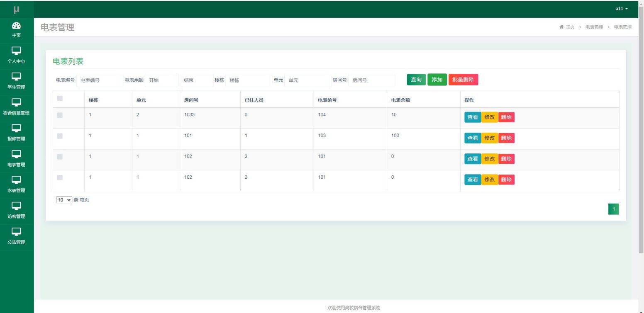Open 报修管理 sidebar icon
Screen dimensions: 644x313
tap(17, 128)
